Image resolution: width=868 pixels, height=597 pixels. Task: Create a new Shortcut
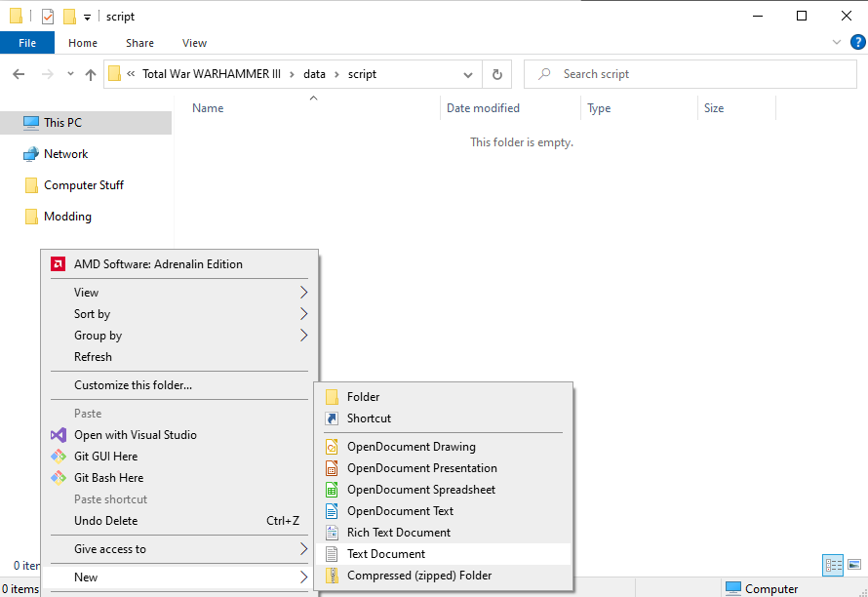click(x=444, y=418)
